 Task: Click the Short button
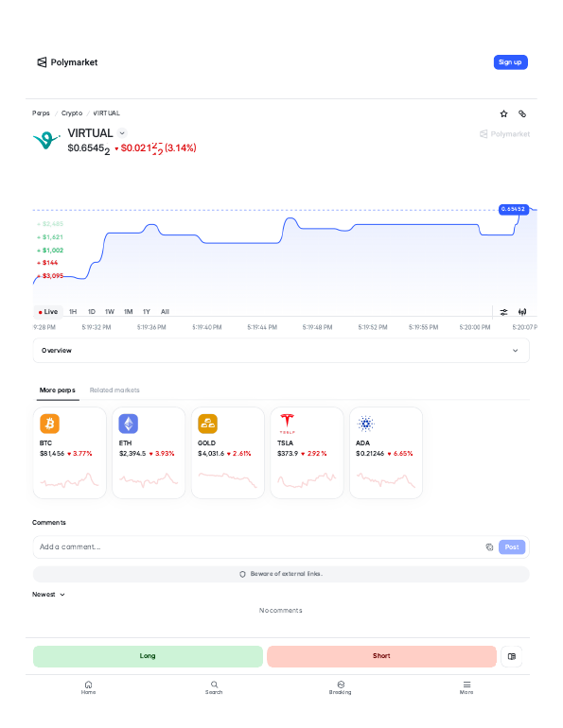point(381,656)
